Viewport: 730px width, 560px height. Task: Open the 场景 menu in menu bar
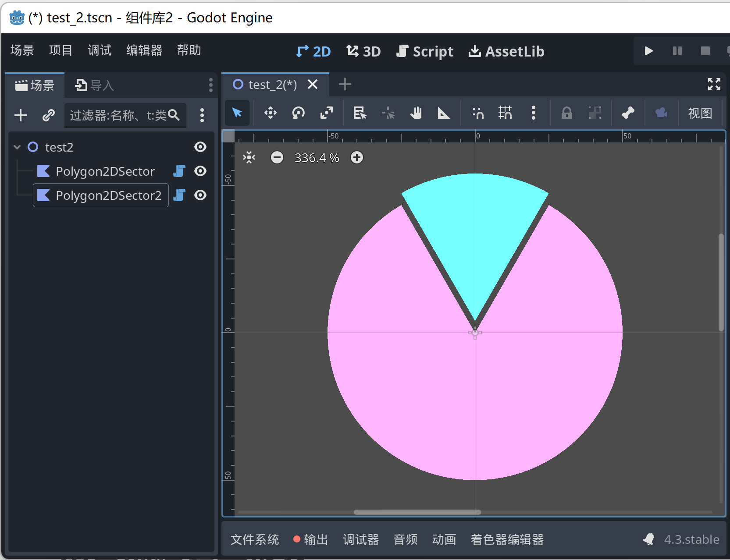click(22, 50)
